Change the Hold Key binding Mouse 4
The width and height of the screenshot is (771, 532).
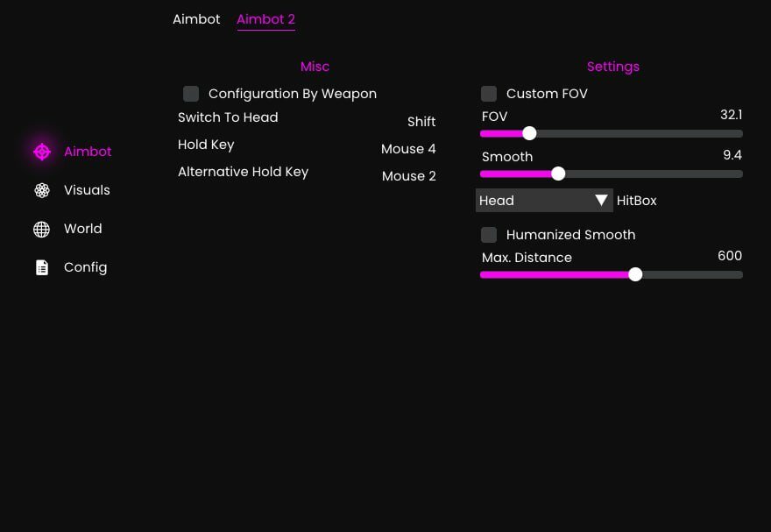pos(408,148)
